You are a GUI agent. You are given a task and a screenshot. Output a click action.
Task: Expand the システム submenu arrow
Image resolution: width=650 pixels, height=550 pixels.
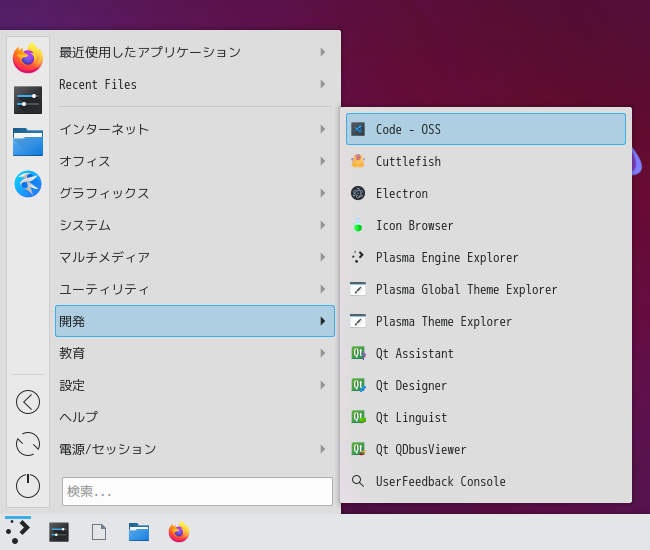point(323,225)
